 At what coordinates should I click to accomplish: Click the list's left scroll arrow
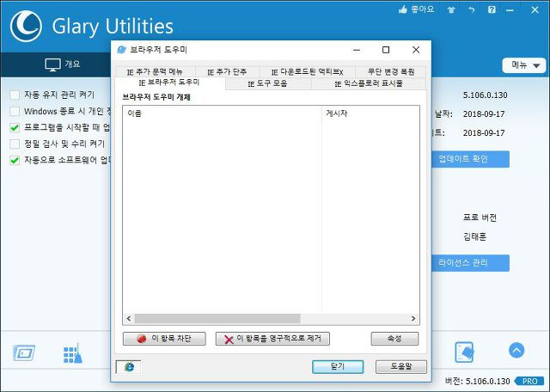point(129,319)
